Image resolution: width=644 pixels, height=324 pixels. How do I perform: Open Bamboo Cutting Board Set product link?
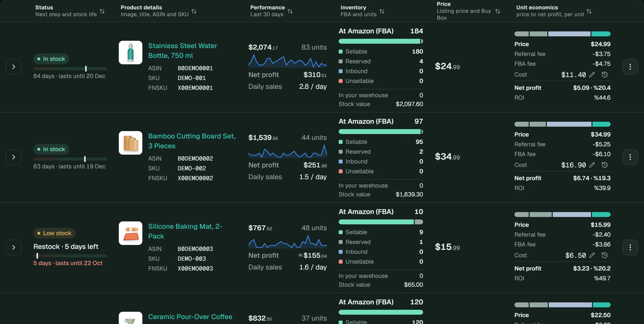pyautogui.click(x=192, y=141)
